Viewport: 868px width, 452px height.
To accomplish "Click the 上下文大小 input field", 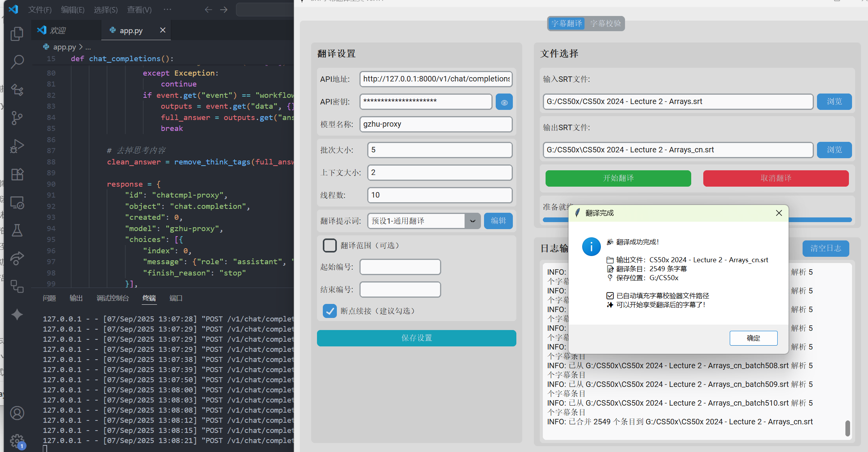I will [440, 173].
